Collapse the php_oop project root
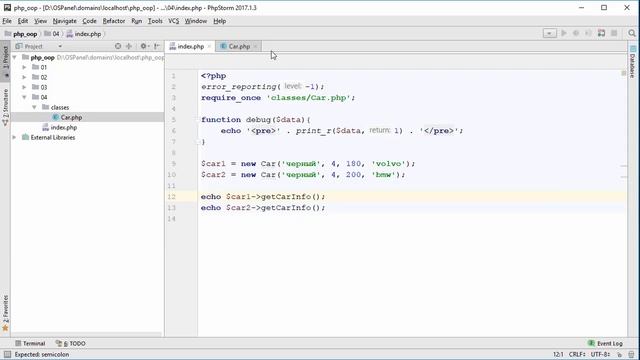This screenshot has width=640, height=360. 15,57
